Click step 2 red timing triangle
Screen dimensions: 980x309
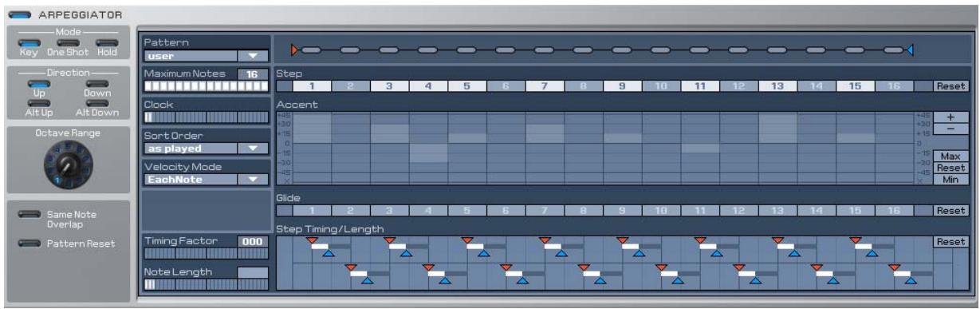pyautogui.click(x=350, y=267)
